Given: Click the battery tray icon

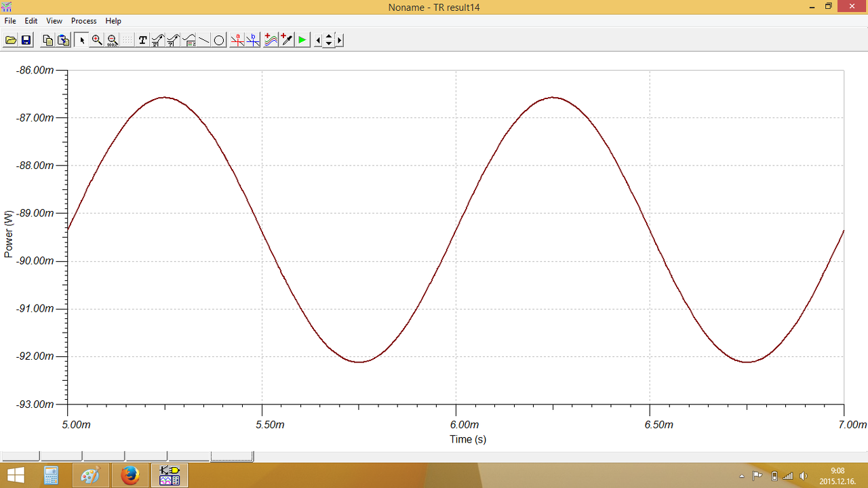Looking at the screenshot, I should point(774,476).
